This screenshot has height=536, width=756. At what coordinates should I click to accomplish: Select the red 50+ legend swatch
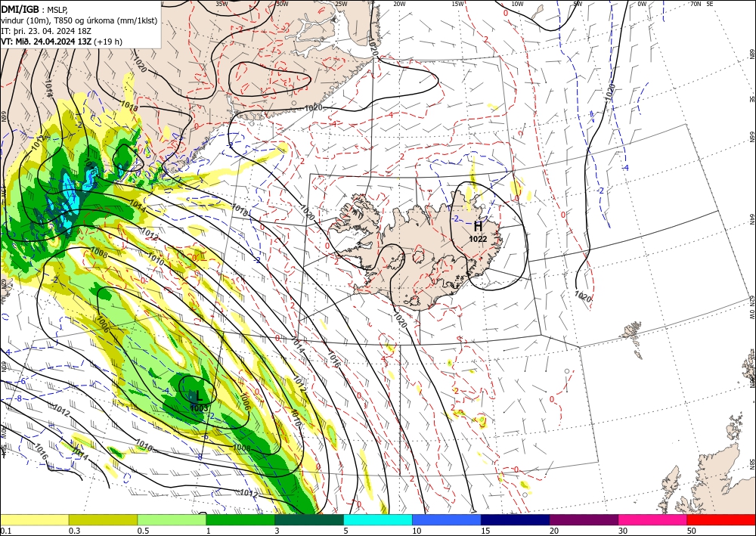tap(721, 519)
